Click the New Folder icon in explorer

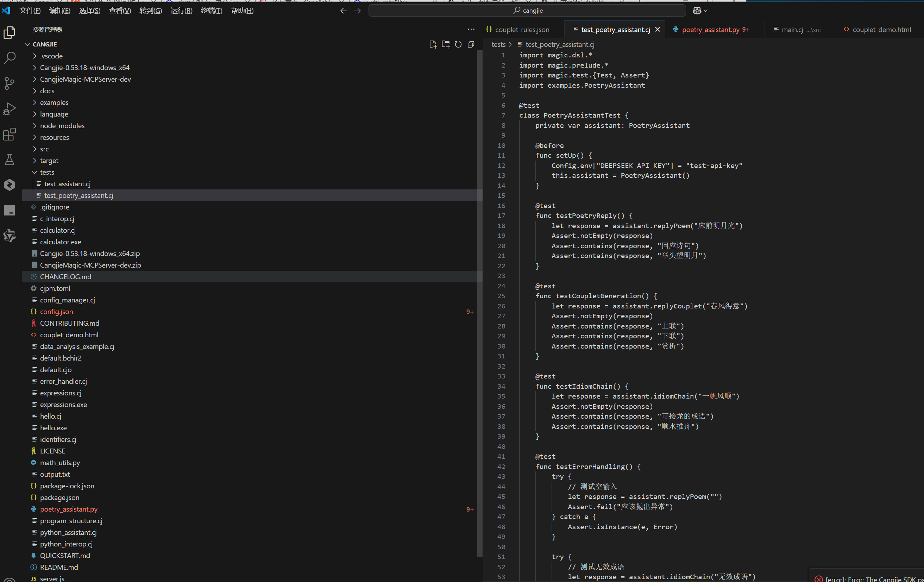click(x=446, y=44)
